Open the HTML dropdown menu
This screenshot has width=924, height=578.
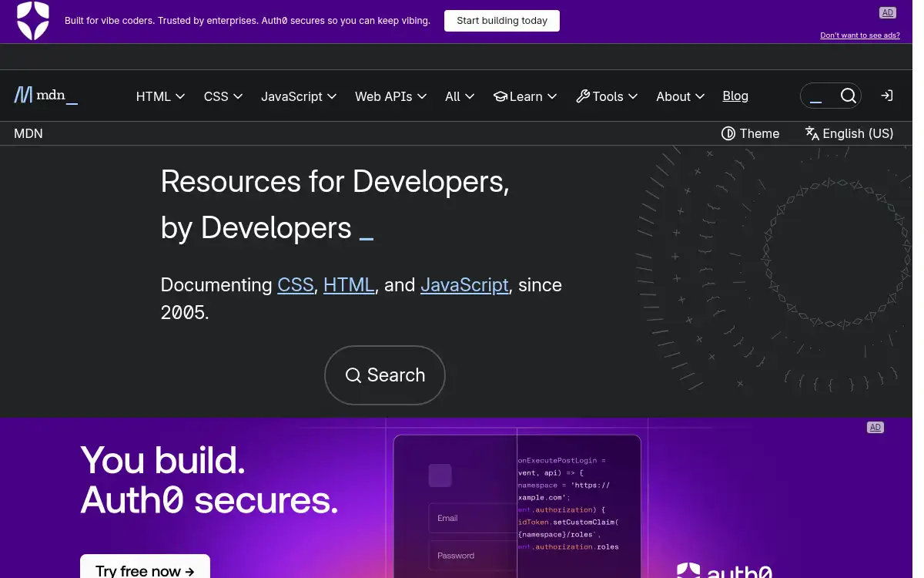160,96
